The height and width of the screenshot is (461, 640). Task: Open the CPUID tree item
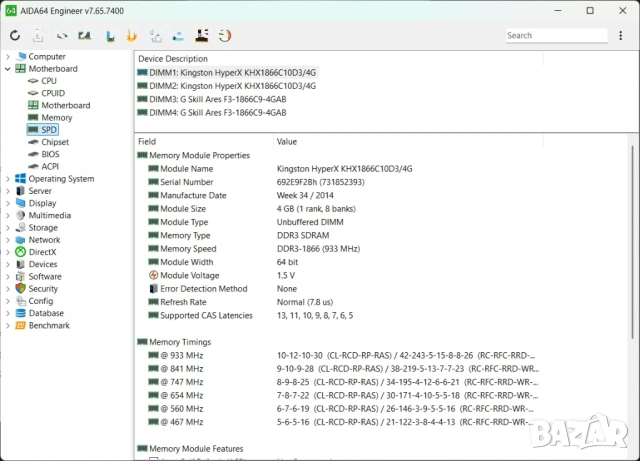point(52,93)
